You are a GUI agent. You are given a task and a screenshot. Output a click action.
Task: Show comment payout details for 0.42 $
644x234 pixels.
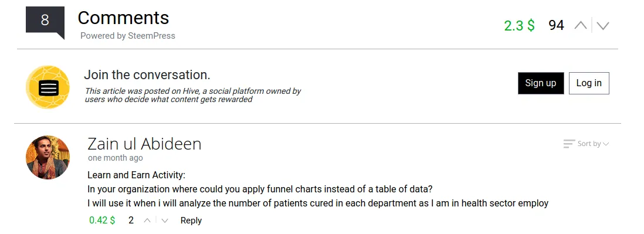coord(102,220)
